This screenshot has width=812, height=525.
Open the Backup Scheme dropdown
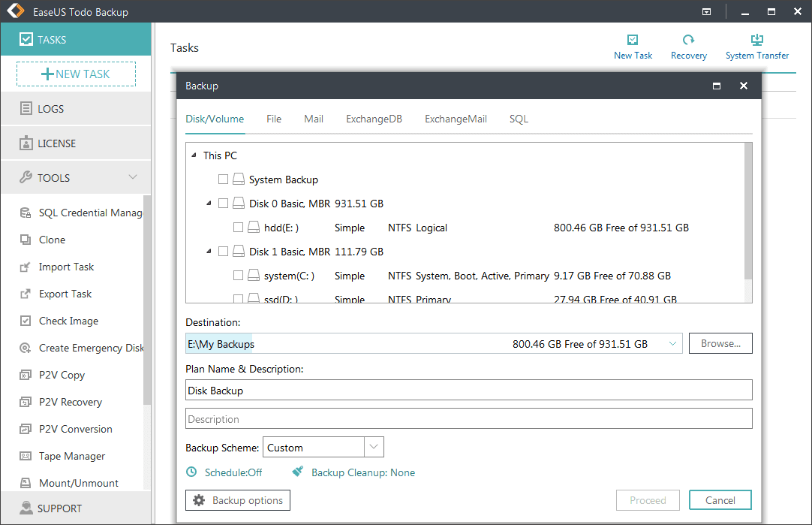373,447
